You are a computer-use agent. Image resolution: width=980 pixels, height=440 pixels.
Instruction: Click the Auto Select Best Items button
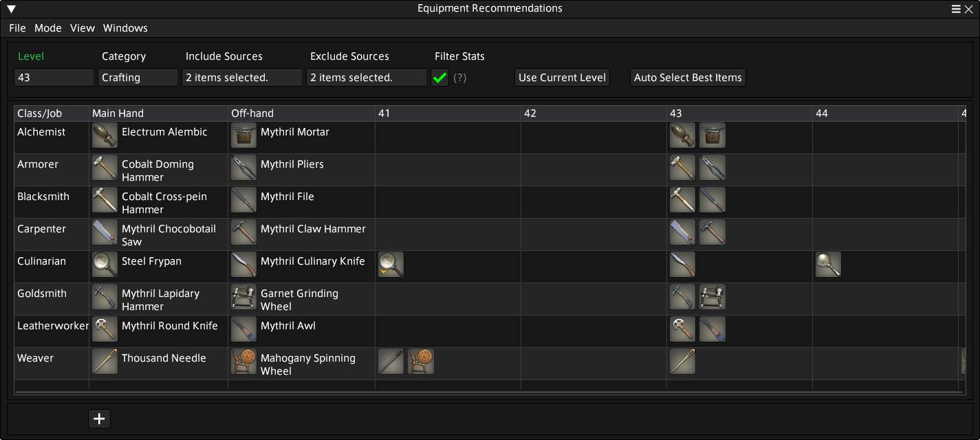(688, 77)
